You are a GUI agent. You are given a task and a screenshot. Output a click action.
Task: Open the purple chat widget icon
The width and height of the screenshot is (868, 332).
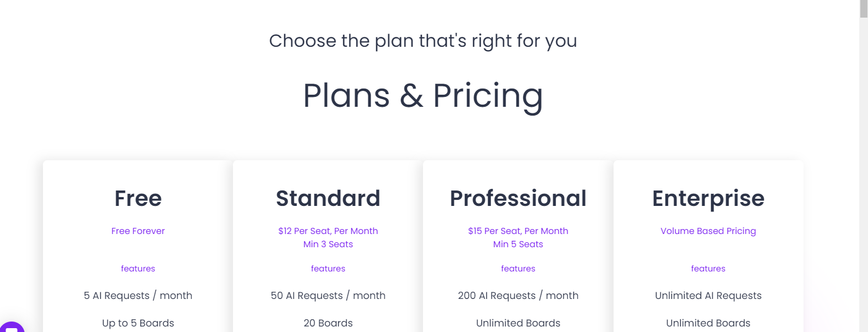tap(11, 327)
